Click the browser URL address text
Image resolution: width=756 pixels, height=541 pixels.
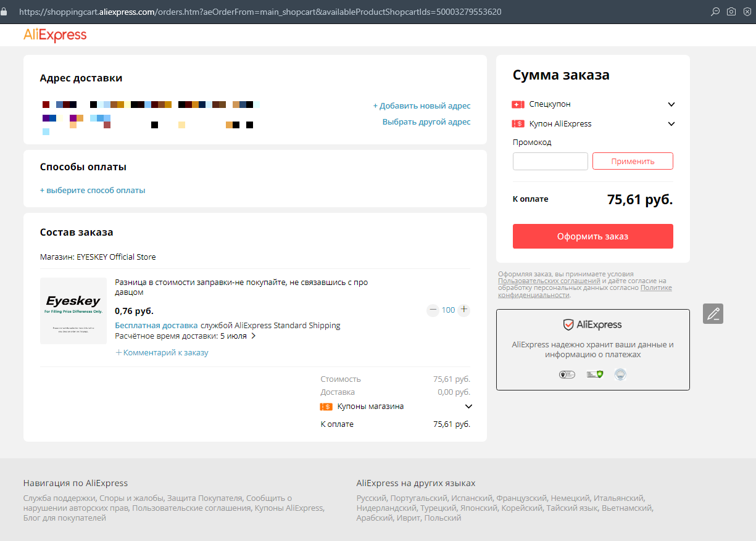260,12
